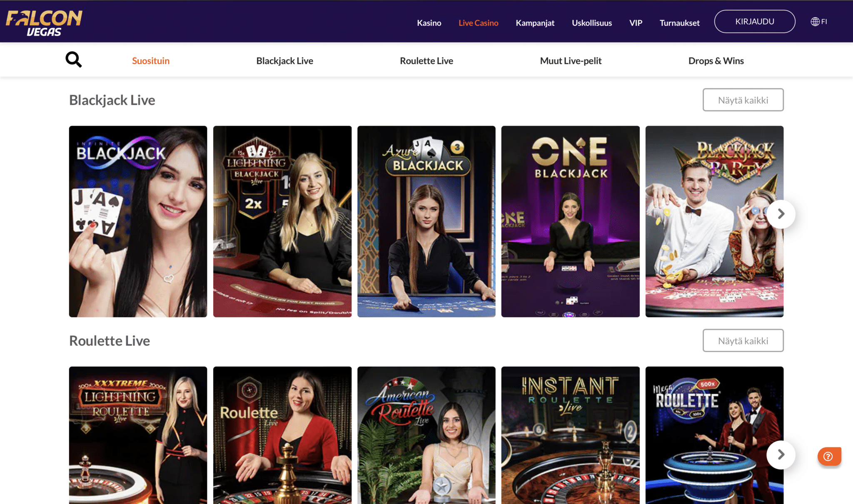Click the KIRJAUDU login button
This screenshot has width=853, height=504.
(755, 21)
